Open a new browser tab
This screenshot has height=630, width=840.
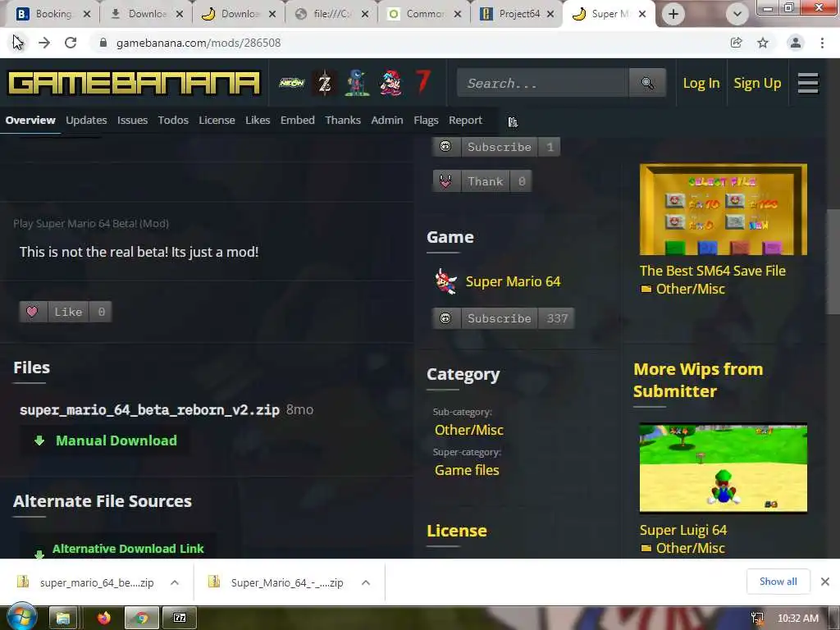(673, 14)
